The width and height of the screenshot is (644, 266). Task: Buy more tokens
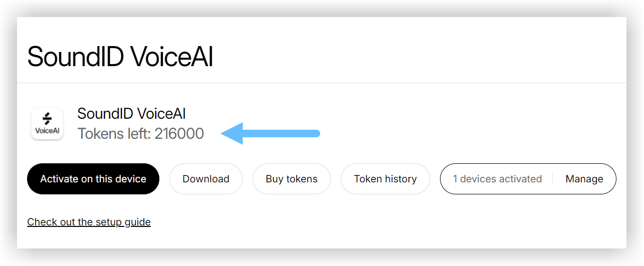point(292,179)
